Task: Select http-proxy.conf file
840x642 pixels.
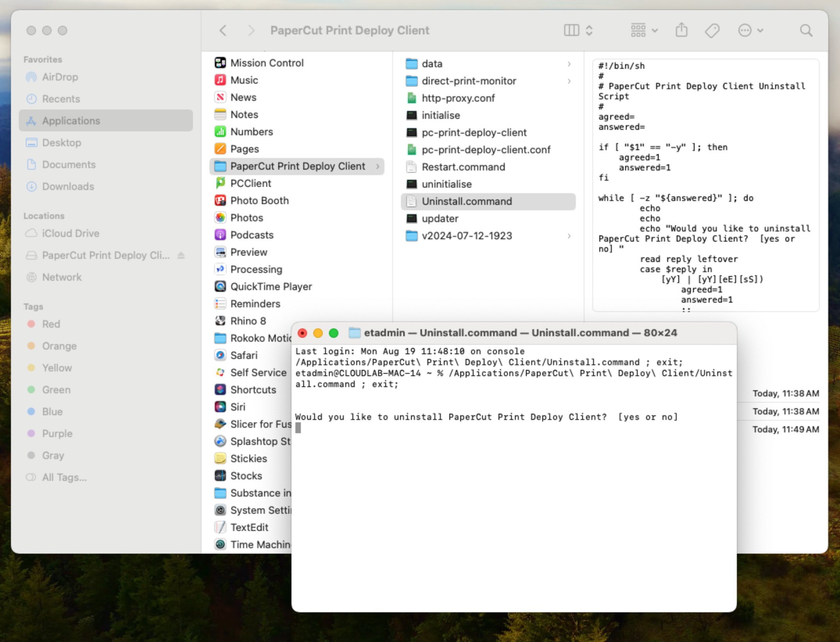Action: pos(488,98)
